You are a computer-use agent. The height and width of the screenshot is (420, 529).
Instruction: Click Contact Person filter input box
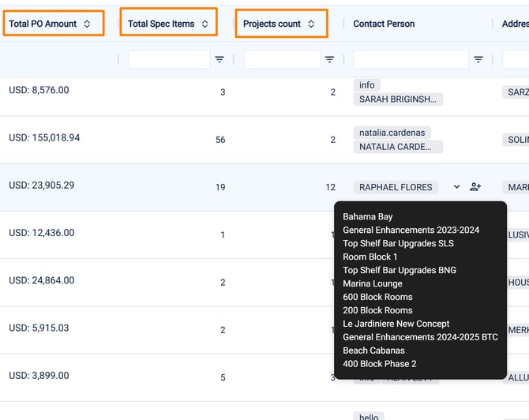coord(411,59)
